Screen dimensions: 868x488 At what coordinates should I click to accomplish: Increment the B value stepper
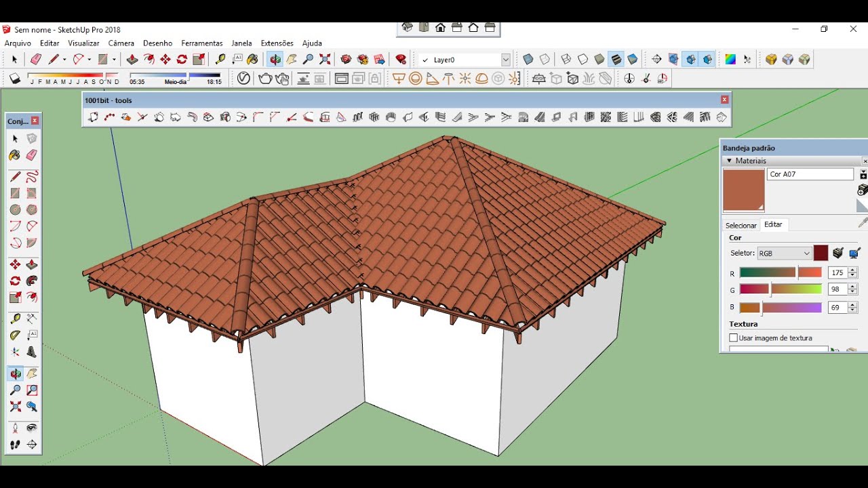click(x=852, y=305)
